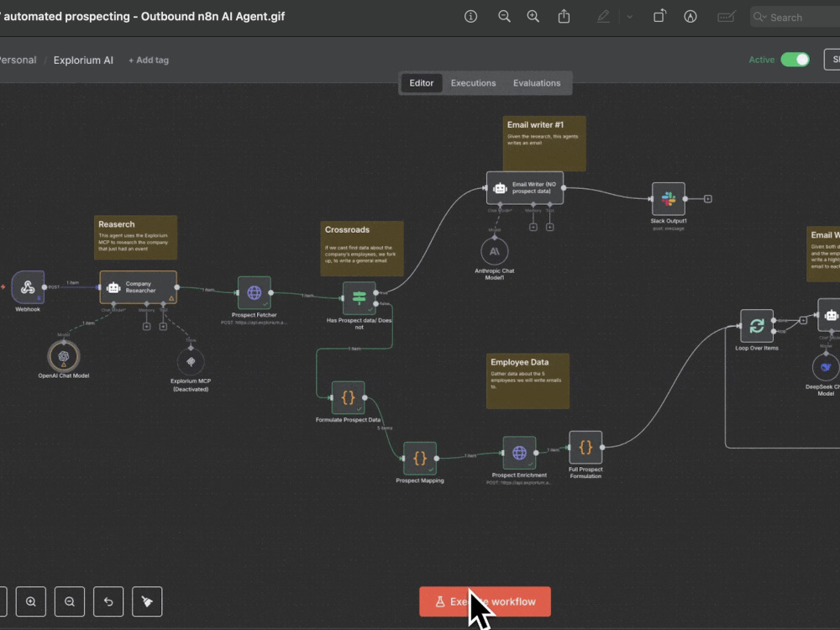This screenshot has width=840, height=630.
Task: Expand the highlight pen dropdown chevron
Action: pyautogui.click(x=630, y=17)
